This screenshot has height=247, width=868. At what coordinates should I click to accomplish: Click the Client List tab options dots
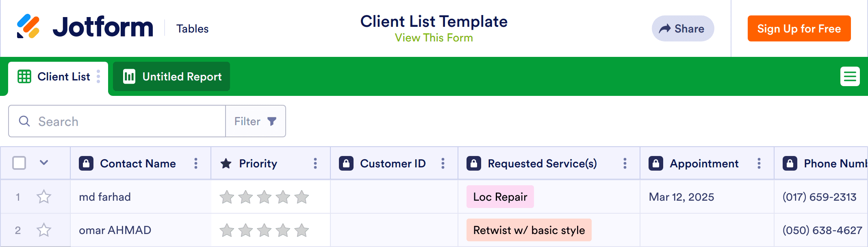click(98, 76)
